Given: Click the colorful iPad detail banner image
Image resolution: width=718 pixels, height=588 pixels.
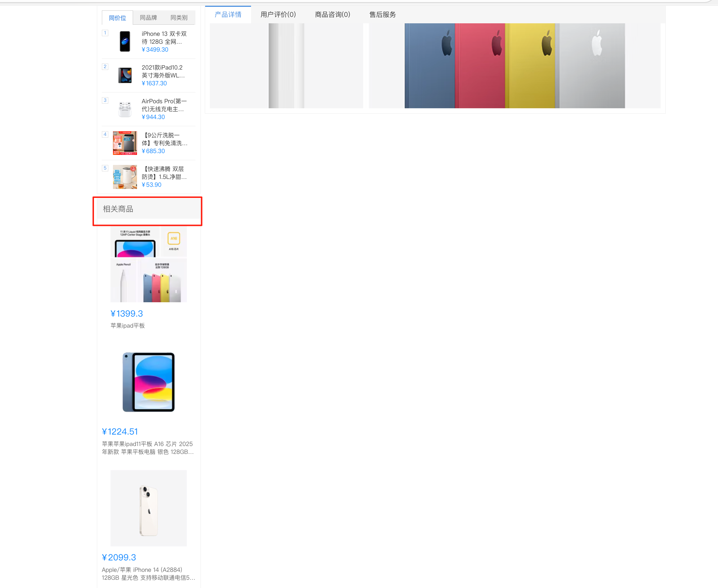Looking at the screenshot, I should (x=515, y=66).
